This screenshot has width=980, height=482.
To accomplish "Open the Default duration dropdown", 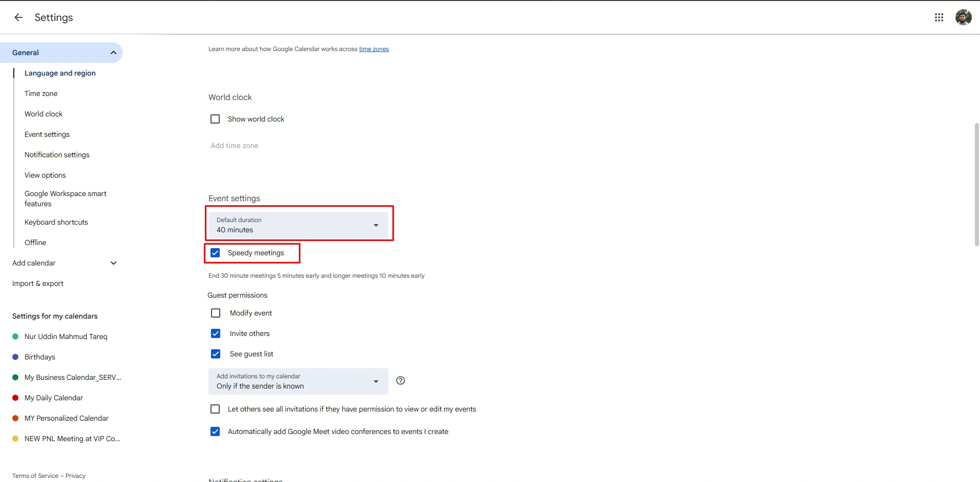I will 298,225.
